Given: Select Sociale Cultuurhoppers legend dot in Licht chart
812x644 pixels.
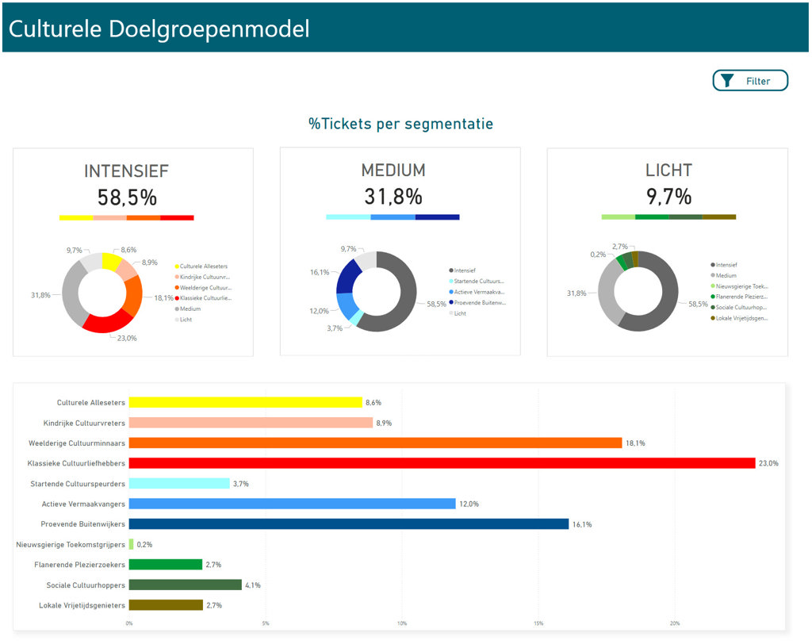Looking at the screenshot, I should (x=713, y=307).
